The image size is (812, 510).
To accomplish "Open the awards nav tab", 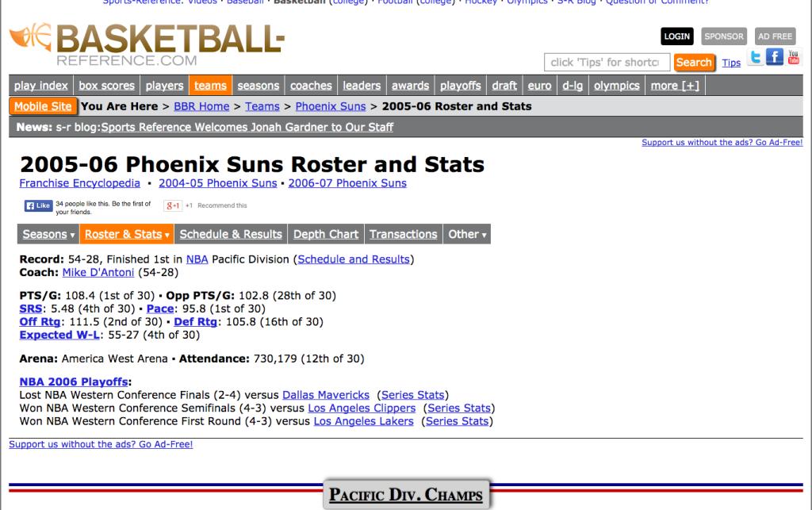I will (x=410, y=86).
